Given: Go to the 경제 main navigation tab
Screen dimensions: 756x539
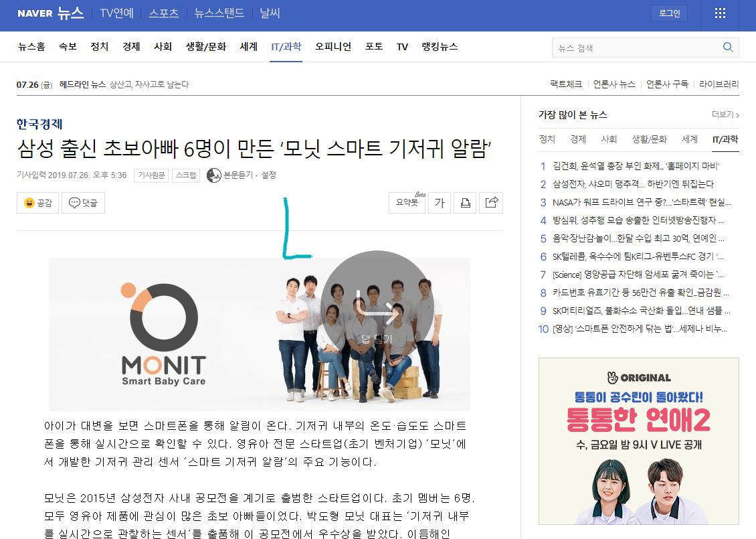Looking at the screenshot, I should (x=131, y=47).
